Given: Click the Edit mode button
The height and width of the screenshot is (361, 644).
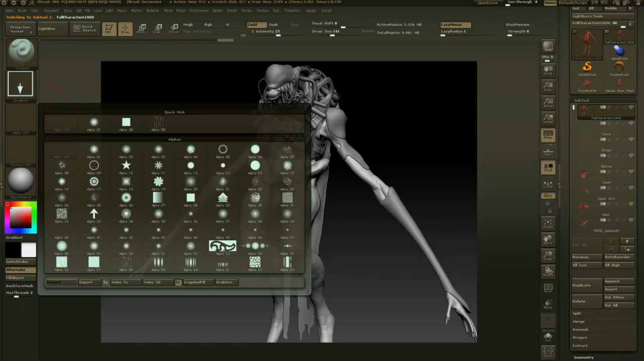Looking at the screenshot, I should (x=109, y=29).
